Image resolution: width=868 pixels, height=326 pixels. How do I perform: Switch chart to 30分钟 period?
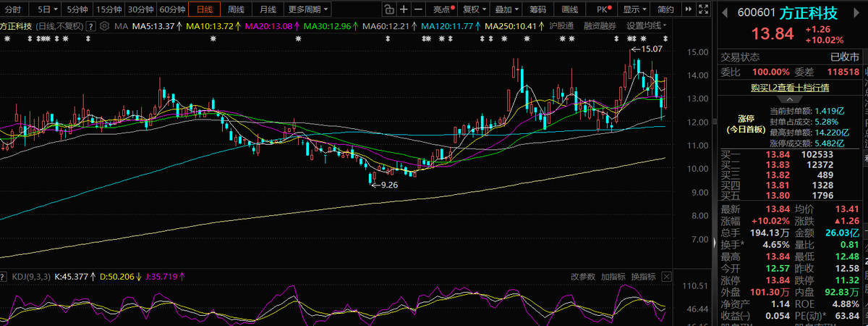pos(141,9)
